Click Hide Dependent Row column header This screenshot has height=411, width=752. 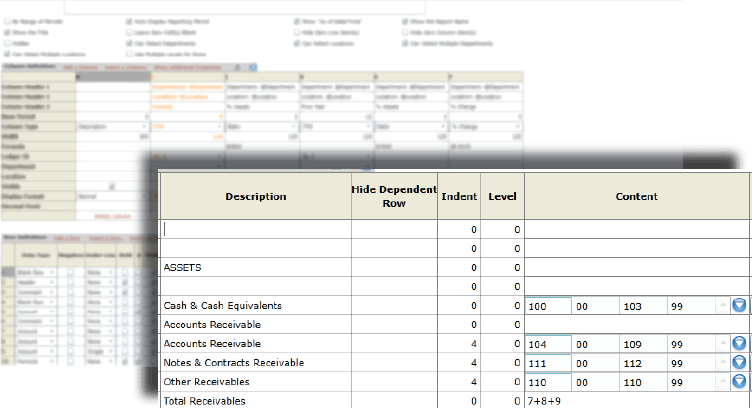click(x=394, y=196)
